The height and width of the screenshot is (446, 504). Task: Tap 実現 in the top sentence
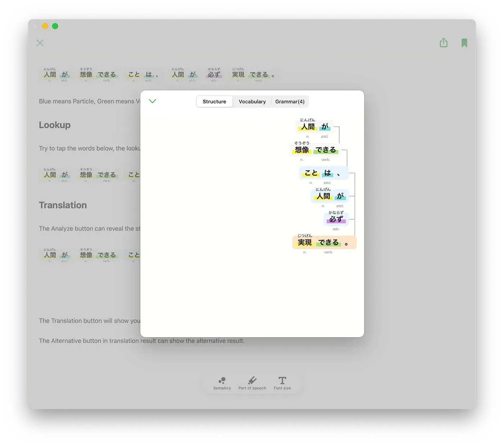pyautogui.click(x=238, y=75)
